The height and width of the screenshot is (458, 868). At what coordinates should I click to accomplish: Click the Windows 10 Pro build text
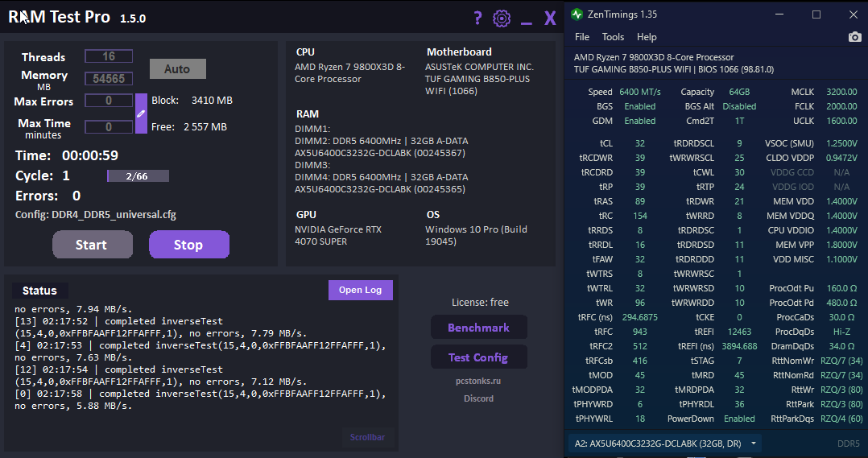click(476, 235)
